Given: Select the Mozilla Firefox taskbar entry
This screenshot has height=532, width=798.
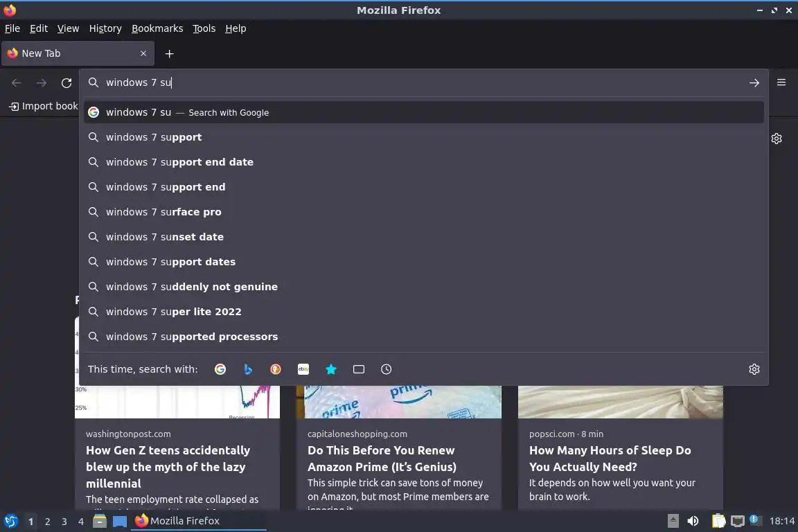Looking at the screenshot, I should (x=199, y=521).
